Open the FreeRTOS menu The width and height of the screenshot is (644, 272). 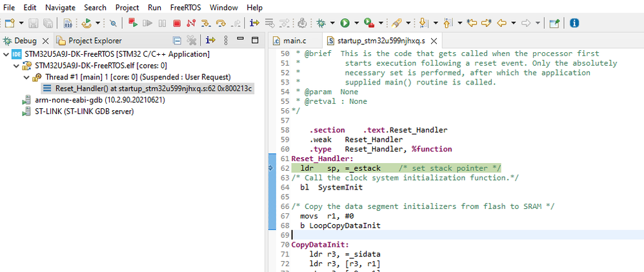coord(185,7)
